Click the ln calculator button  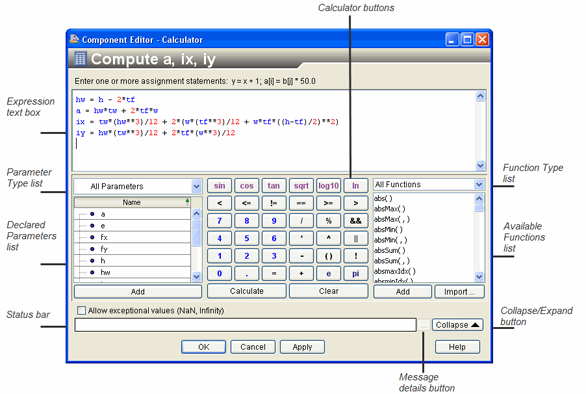(x=356, y=186)
